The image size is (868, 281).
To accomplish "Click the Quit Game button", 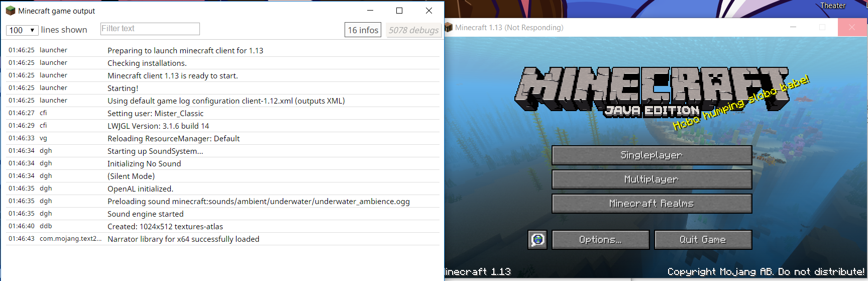I will (703, 240).
